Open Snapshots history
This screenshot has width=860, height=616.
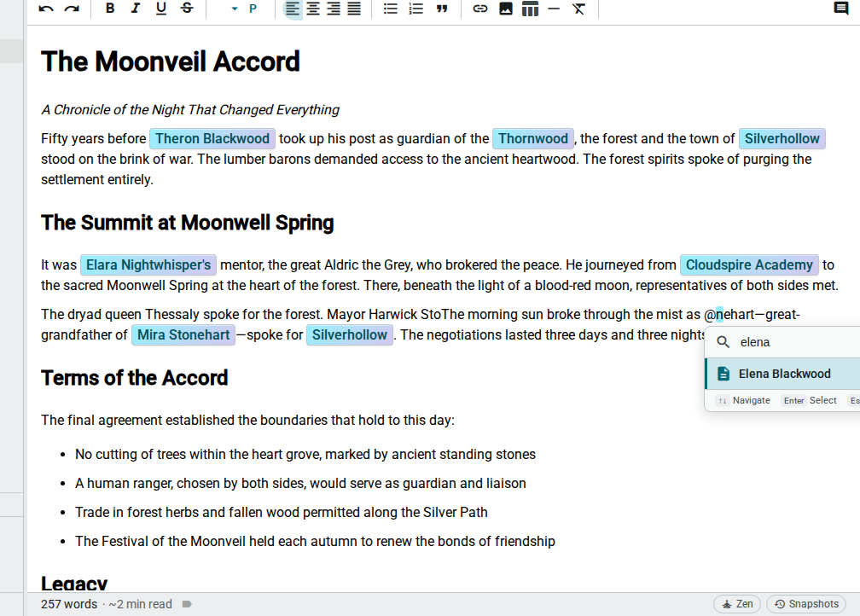click(x=806, y=604)
